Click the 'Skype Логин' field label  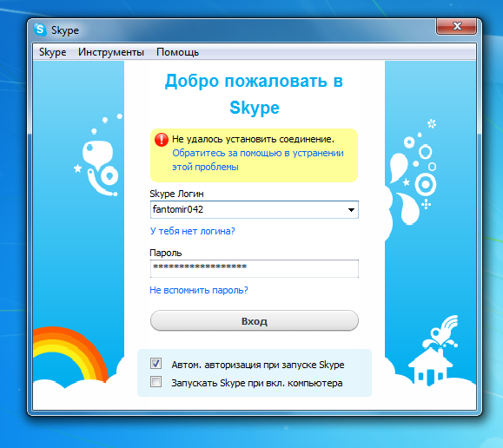pyautogui.click(x=176, y=194)
